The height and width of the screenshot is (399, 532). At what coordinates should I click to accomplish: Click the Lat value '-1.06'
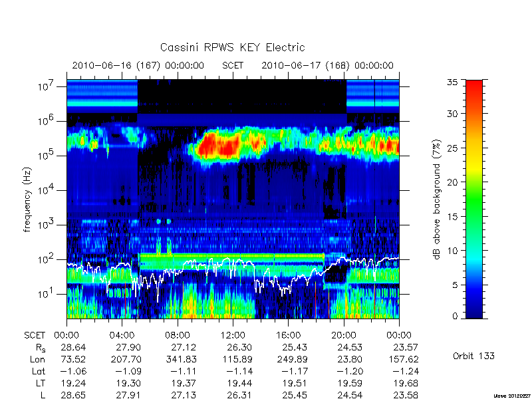[73, 372]
